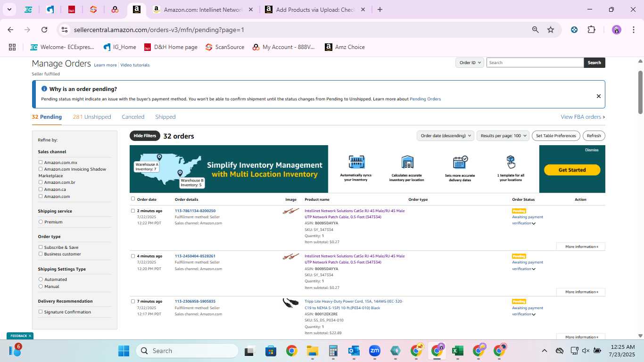Viewport: 644px width, 362px height.
Task: Select the 32 Pending tab
Action: point(47,117)
